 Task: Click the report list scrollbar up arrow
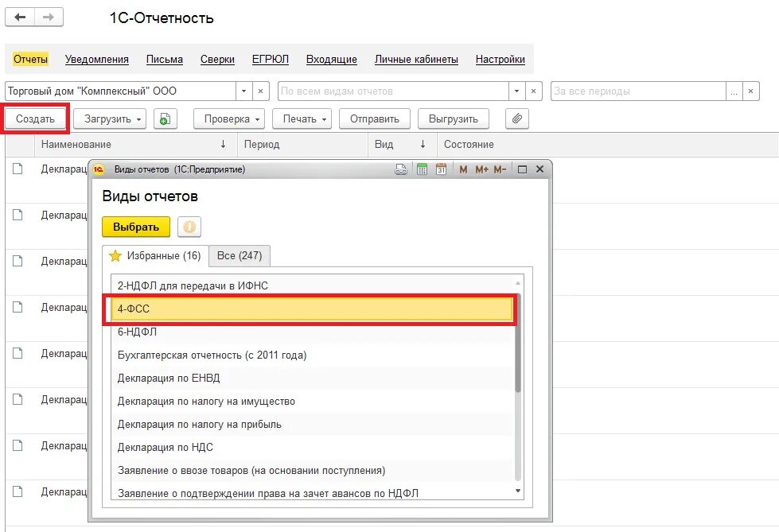(518, 282)
